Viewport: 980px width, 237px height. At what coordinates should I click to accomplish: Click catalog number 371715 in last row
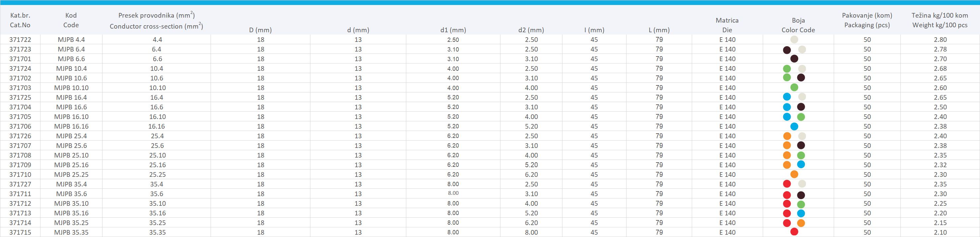[x=20, y=232]
